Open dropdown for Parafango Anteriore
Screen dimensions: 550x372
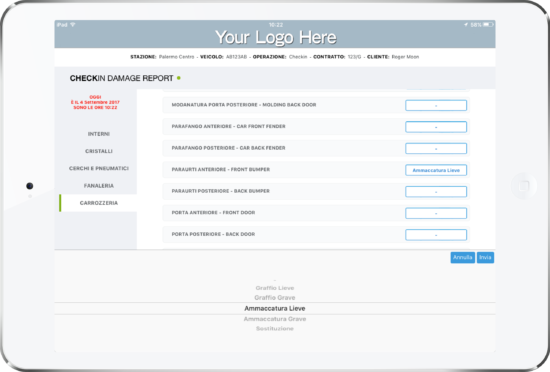436,127
